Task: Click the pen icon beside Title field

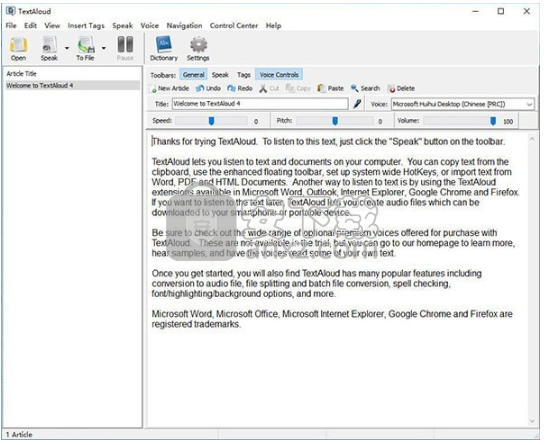Action: point(357,103)
